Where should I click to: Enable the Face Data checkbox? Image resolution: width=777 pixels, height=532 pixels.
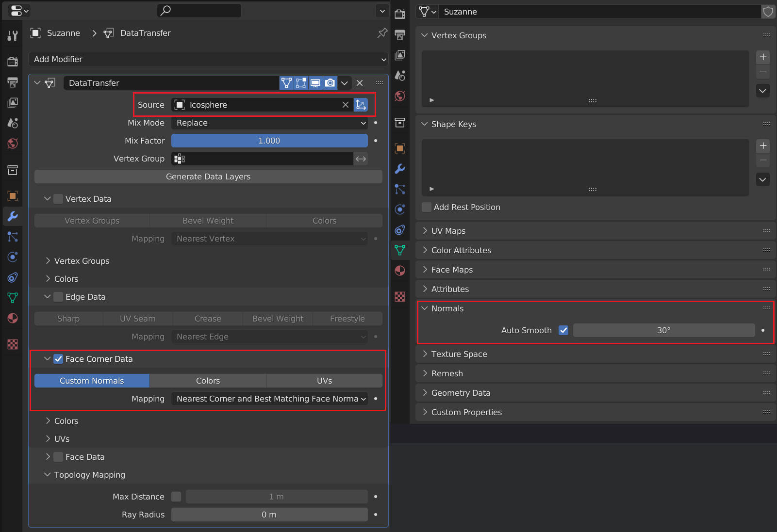pos(58,457)
